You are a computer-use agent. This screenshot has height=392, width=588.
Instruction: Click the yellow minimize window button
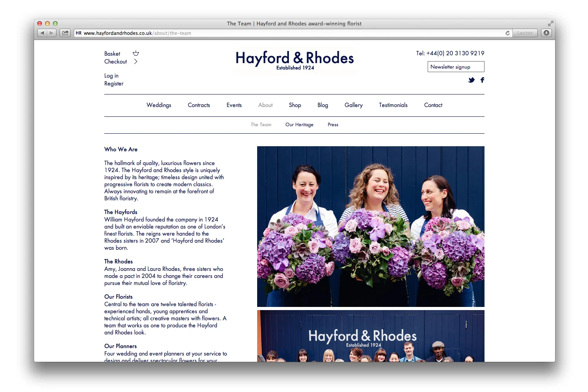[47, 24]
